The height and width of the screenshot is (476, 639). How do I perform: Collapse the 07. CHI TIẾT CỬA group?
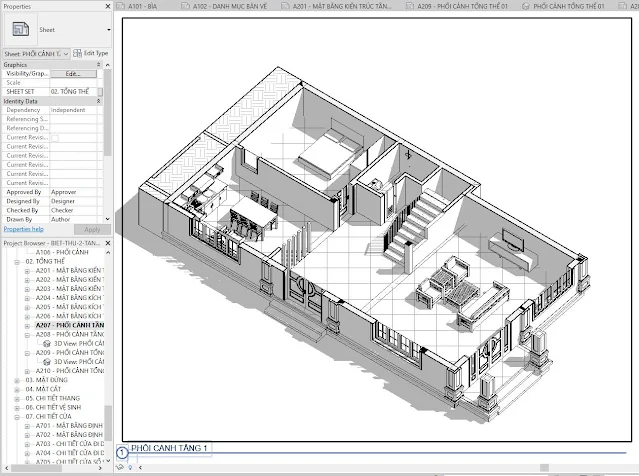point(17,417)
